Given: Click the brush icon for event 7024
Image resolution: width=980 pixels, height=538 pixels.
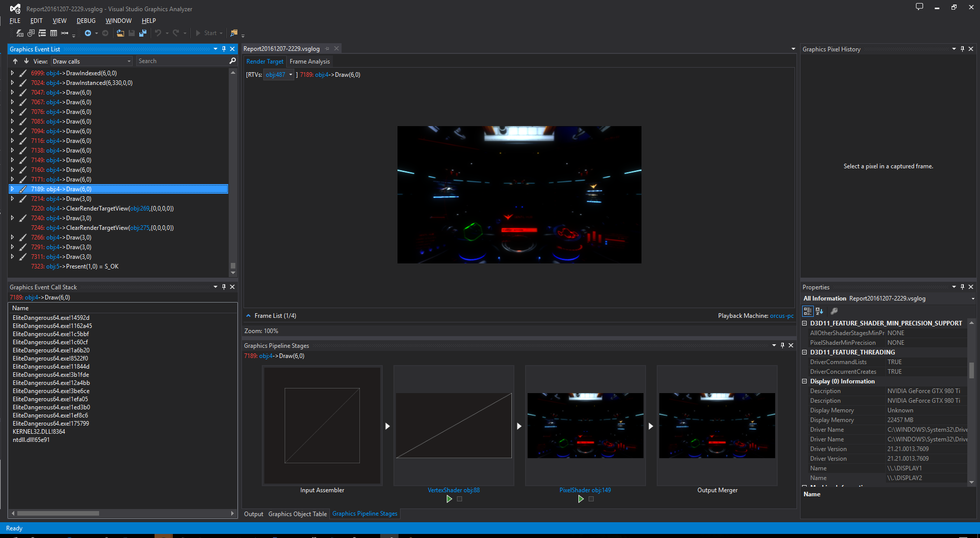Looking at the screenshot, I should pos(23,83).
